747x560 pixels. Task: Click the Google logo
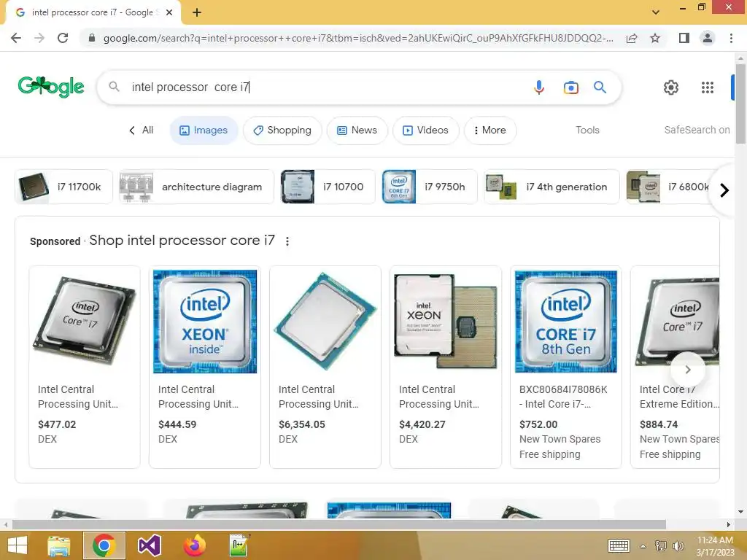tap(50, 87)
